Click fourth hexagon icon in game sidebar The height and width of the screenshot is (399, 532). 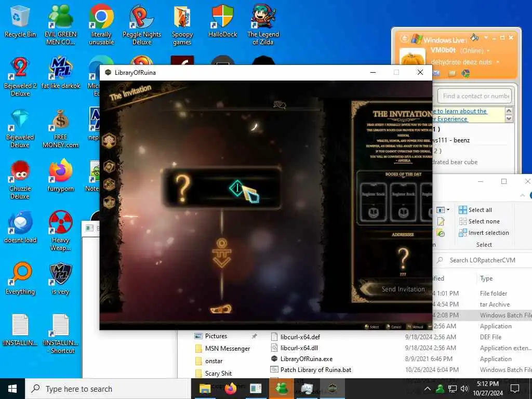click(109, 203)
